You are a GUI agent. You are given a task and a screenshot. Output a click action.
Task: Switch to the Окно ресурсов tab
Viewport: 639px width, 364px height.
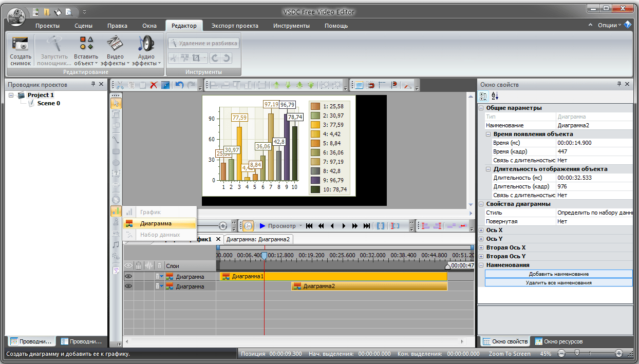coord(559,341)
